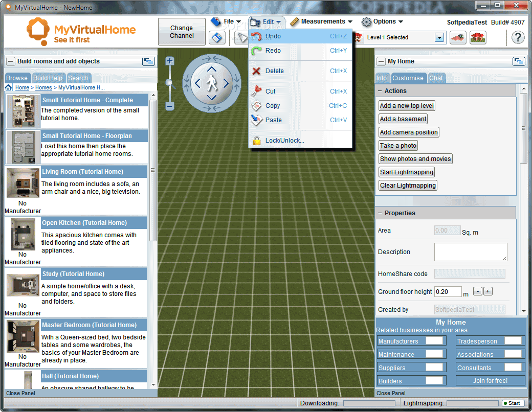Click the Ground floor height input field
Screen dimensions: 532x412
pyautogui.click(x=448, y=292)
